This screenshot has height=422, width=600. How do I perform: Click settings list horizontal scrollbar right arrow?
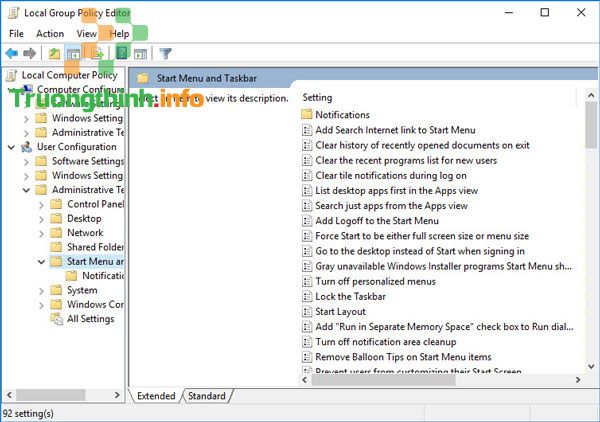point(578,380)
